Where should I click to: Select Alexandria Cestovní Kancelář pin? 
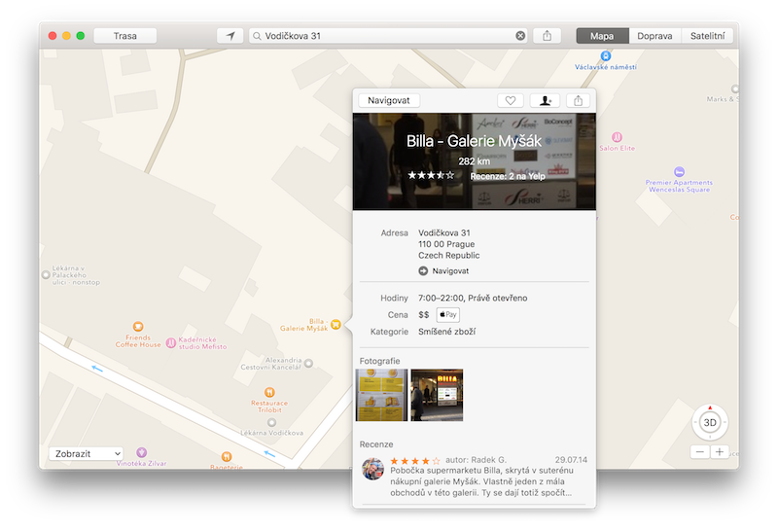(308, 364)
